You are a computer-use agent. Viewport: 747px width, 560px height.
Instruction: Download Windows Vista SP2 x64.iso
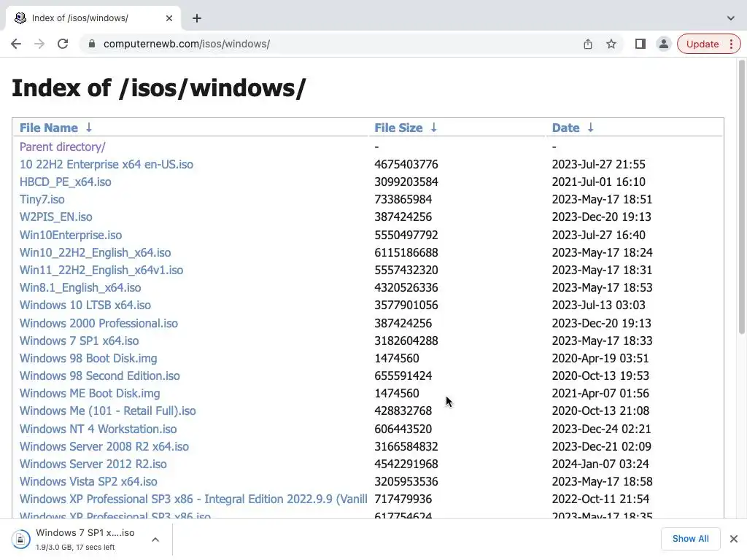88,481
